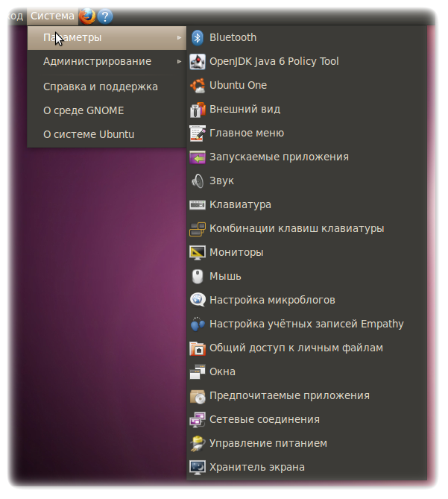The image size is (448, 499).
Task: Expand the Администрирование submenu arrow
Action: [179, 61]
